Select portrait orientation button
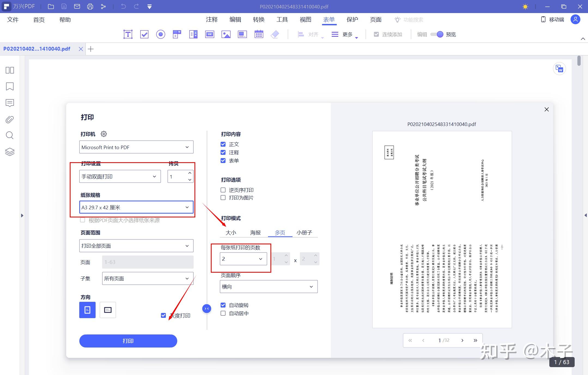The width and height of the screenshot is (588, 375). 87,310
